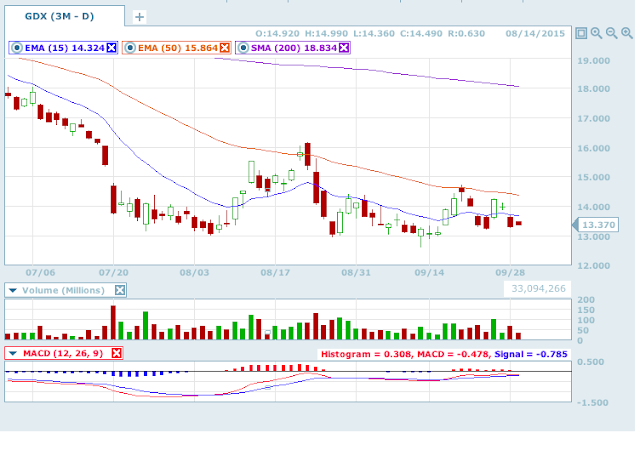Remove the EMA (50) indicator

(224, 48)
